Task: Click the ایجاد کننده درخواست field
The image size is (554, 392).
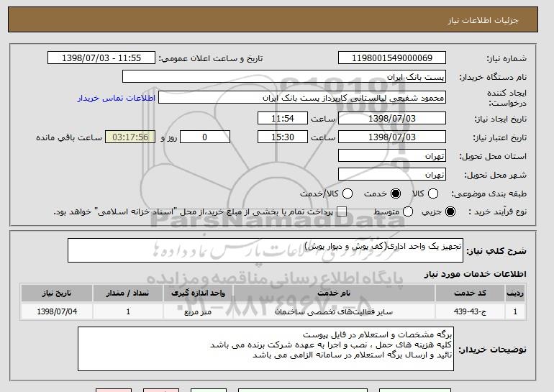Action: click(x=302, y=98)
